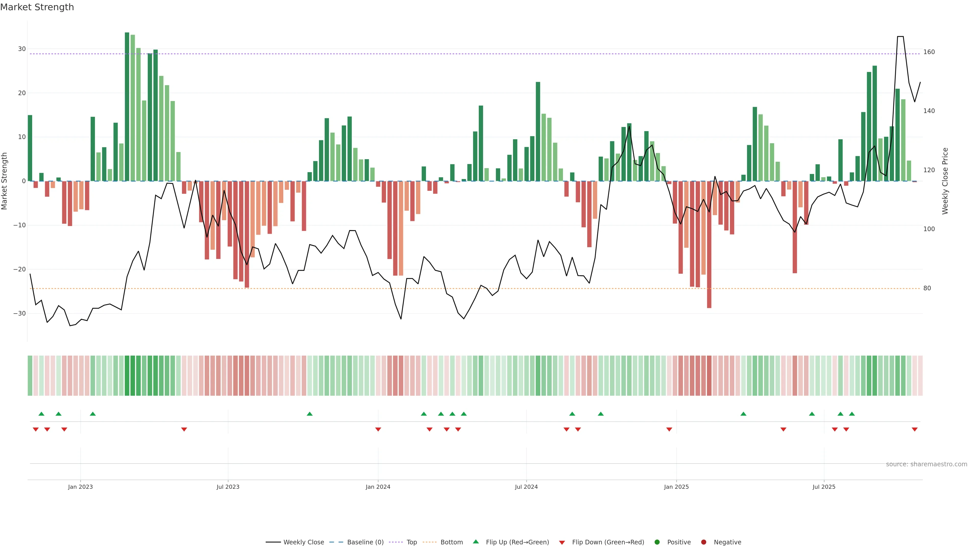Screen dimensions: 980x551
Task: Click Flip Down red triangle legend icon
Action: point(562,543)
